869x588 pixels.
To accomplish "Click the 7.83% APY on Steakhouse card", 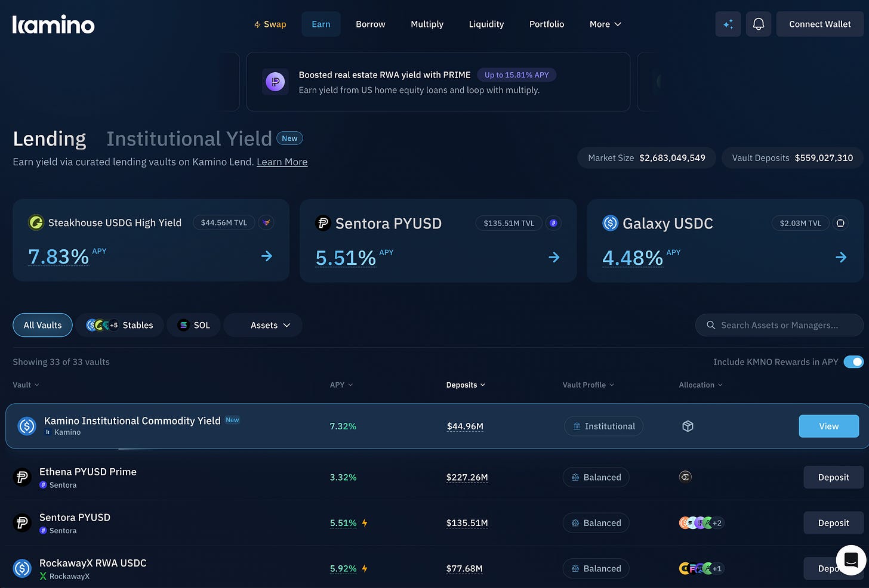I will tap(58, 257).
